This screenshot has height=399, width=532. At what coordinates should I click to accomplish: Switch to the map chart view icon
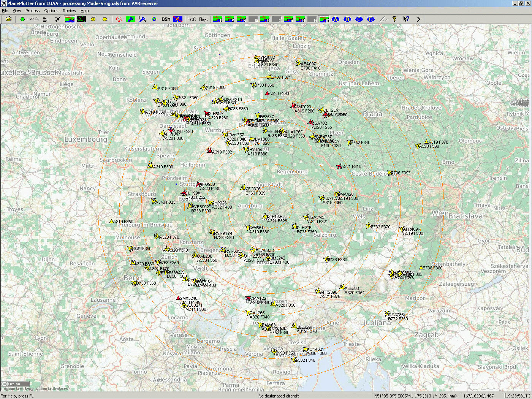70,19
